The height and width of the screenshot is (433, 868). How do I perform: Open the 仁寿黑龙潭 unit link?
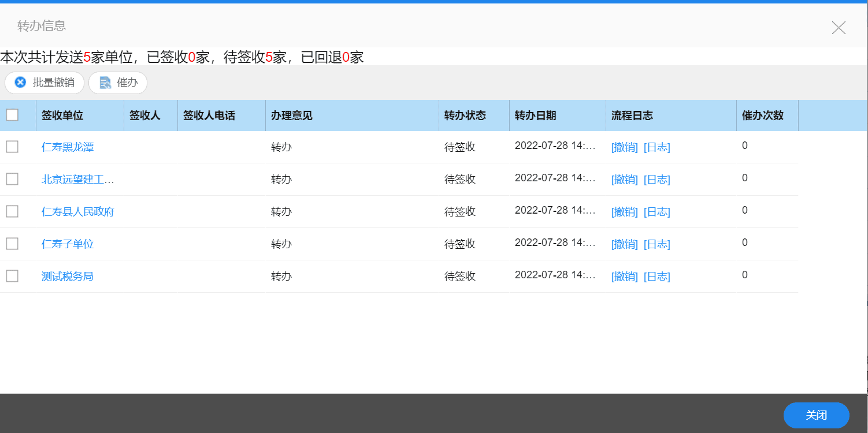pos(68,147)
